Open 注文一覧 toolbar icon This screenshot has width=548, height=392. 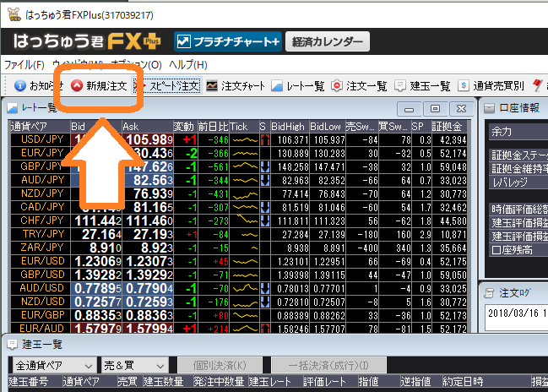point(337,85)
